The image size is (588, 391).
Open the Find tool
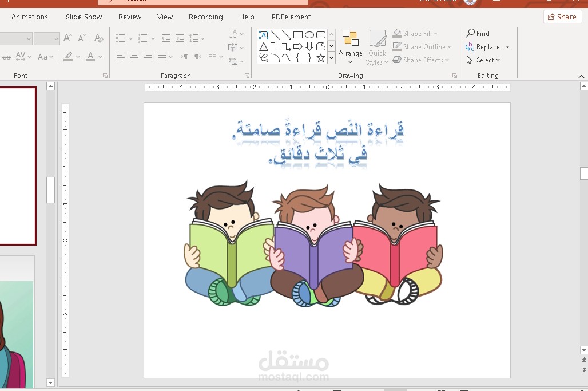[x=478, y=33]
